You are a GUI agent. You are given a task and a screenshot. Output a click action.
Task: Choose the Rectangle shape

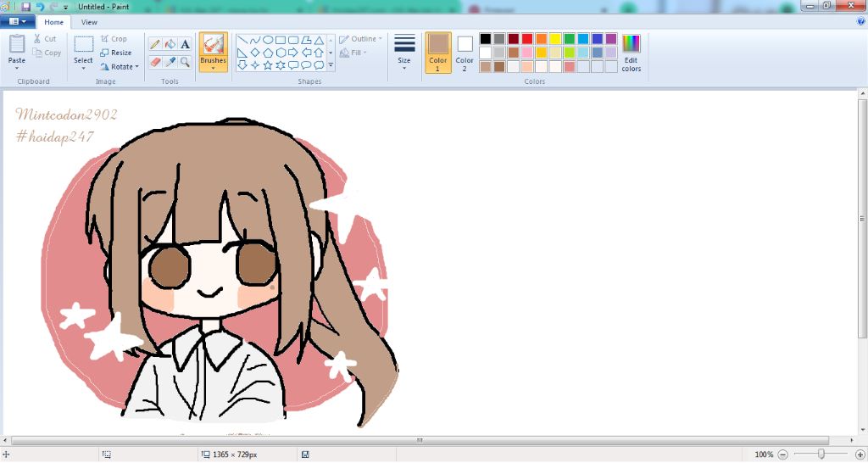(280, 40)
